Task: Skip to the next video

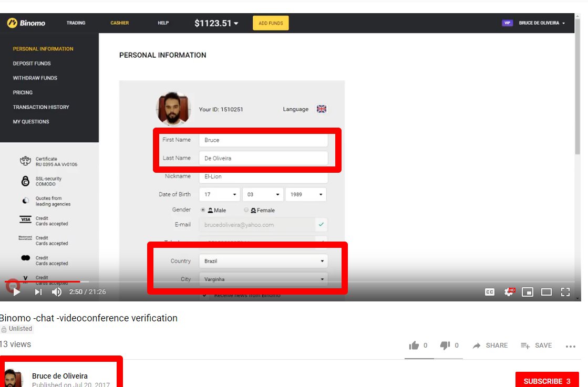Action: coord(38,292)
